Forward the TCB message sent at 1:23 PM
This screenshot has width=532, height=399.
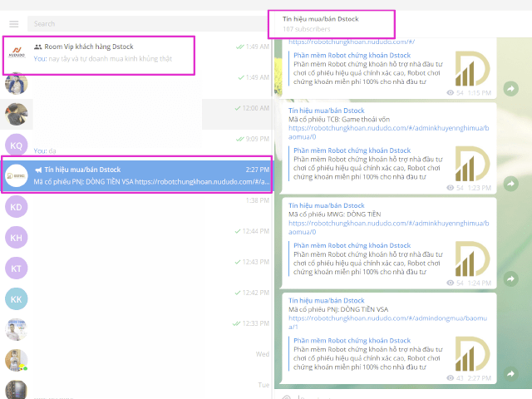click(510, 184)
